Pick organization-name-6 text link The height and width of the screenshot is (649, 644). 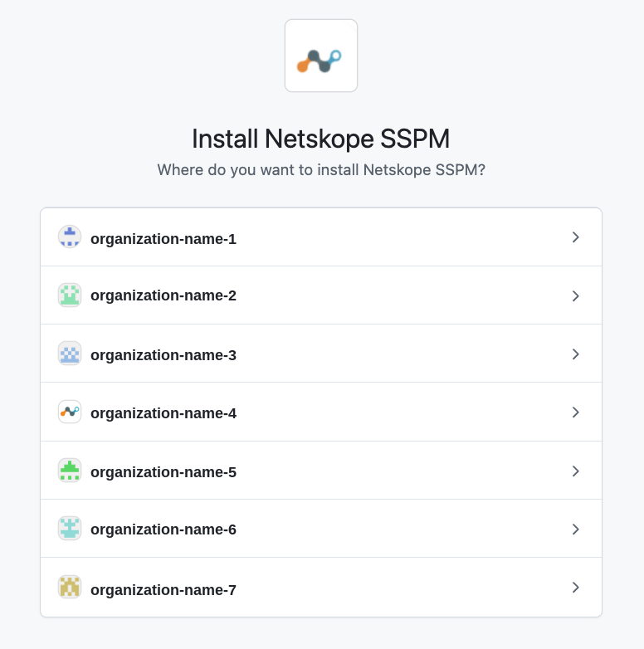pyautogui.click(x=163, y=529)
